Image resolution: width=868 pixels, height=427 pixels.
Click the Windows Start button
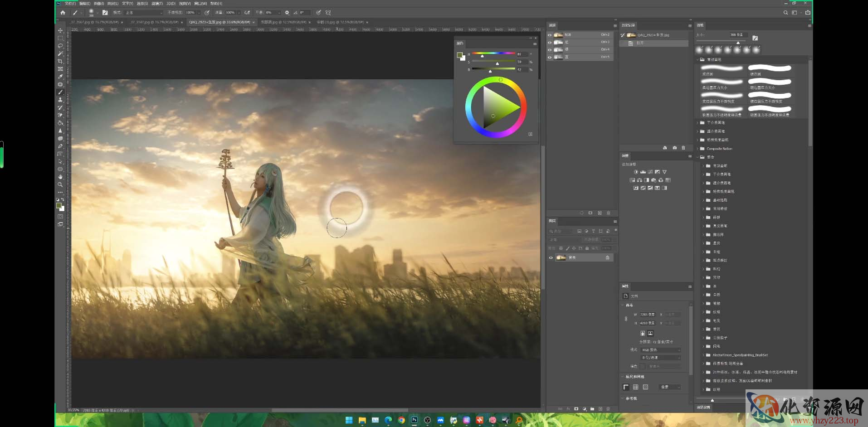point(349,420)
